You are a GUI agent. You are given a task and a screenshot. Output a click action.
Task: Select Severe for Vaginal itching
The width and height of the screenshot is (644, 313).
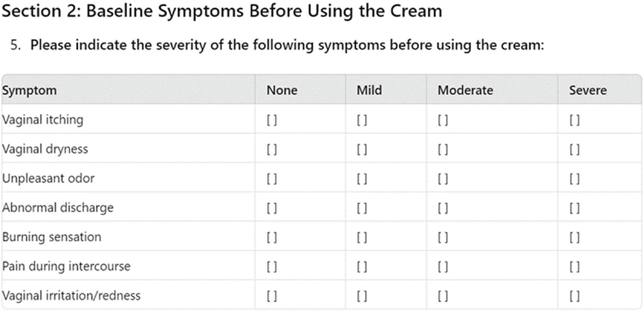pos(575,120)
